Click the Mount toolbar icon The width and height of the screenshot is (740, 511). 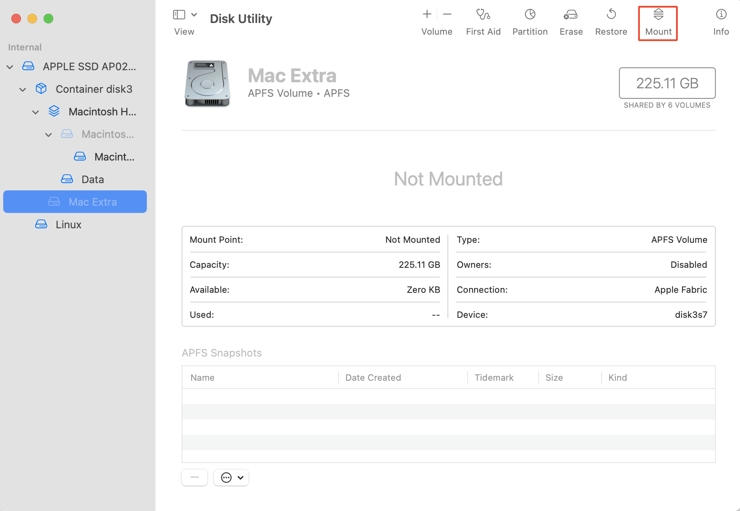[x=658, y=15]
